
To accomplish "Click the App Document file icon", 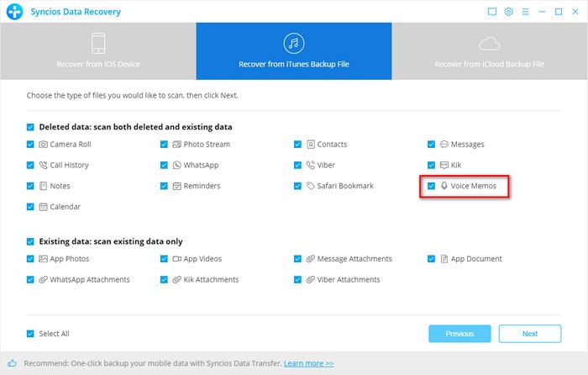I will pos(444,259).
